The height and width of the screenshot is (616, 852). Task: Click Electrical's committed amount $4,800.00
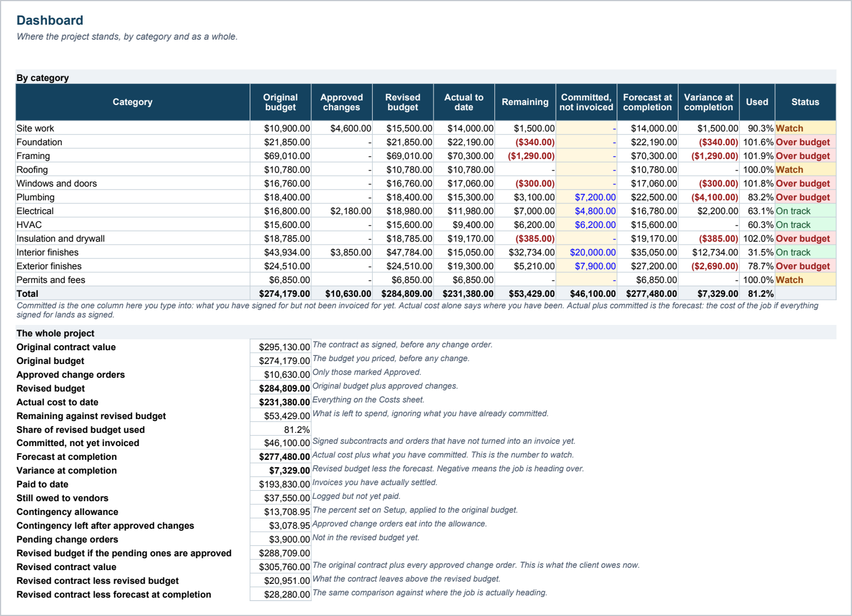tap(586, 211)
